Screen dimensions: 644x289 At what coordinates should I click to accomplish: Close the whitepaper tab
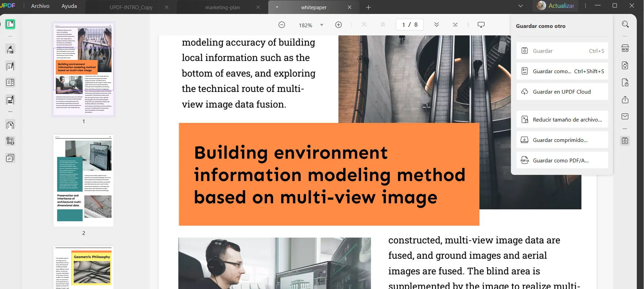pos(350,7)
